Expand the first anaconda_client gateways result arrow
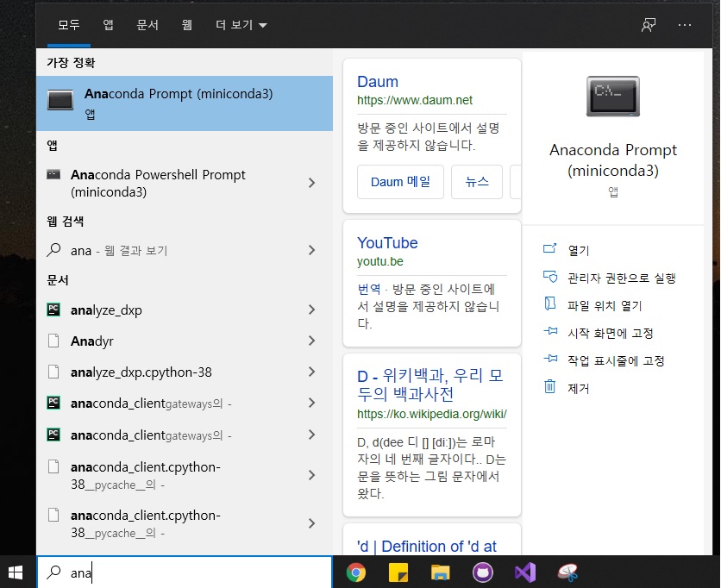Screen dimensions: 721x588 (311, 403)
